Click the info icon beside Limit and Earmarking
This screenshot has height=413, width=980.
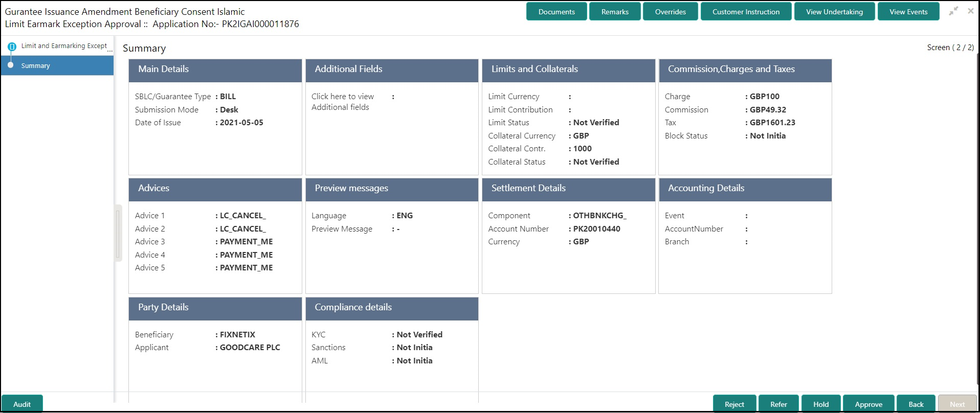12,47
